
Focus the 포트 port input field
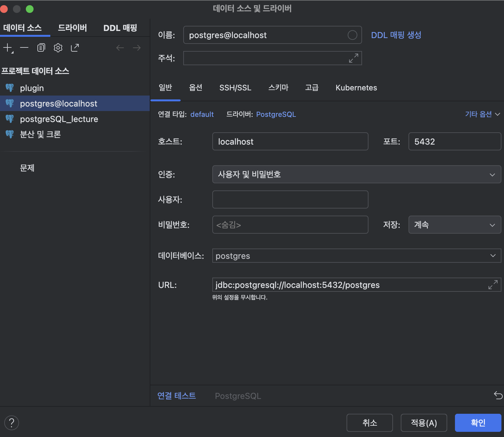pos(455,141)
